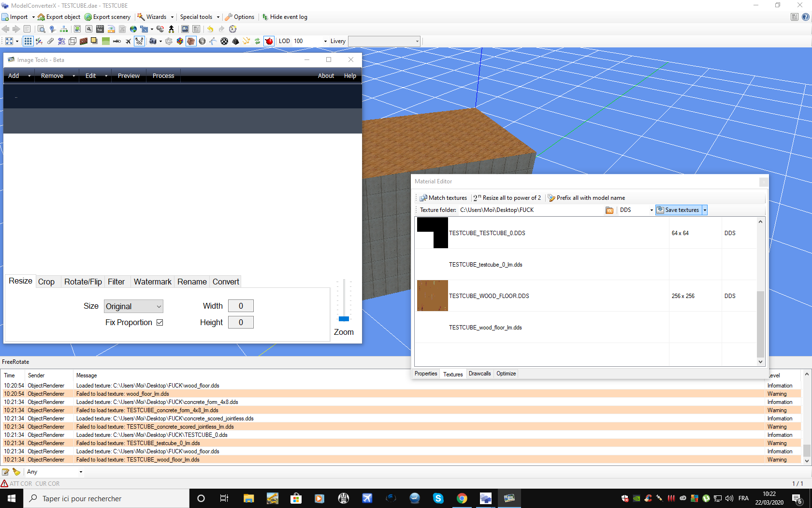Click Export object button
Screen dimensions: 812x508
[59, 17]
